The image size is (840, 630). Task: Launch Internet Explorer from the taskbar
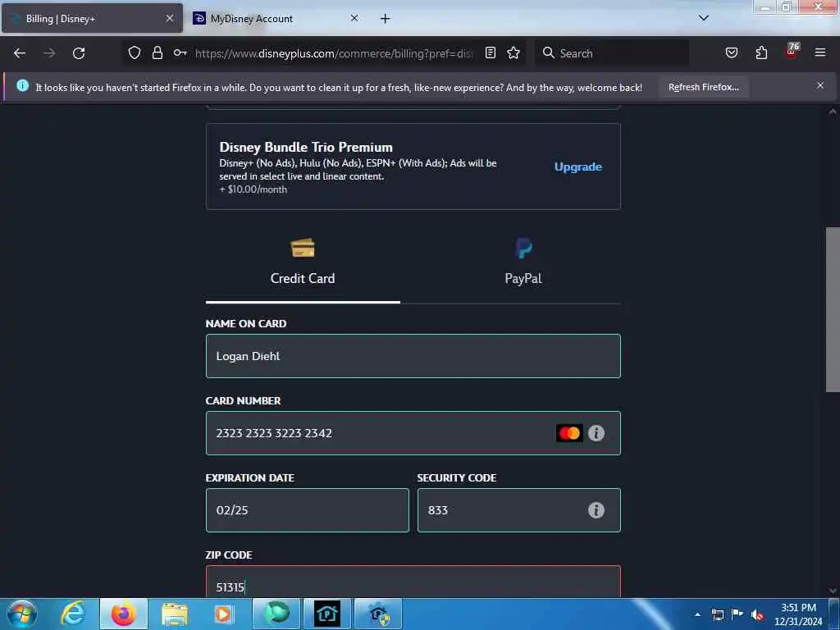tap(73, 614)
